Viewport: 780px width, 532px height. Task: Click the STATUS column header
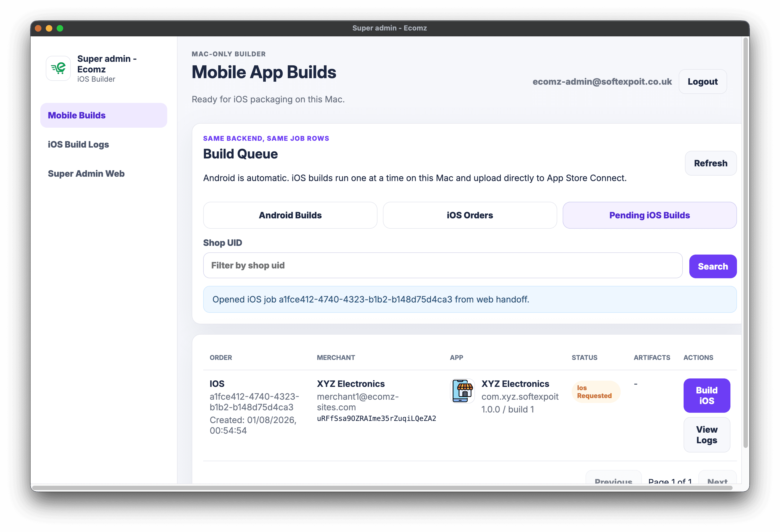[584, 357]
